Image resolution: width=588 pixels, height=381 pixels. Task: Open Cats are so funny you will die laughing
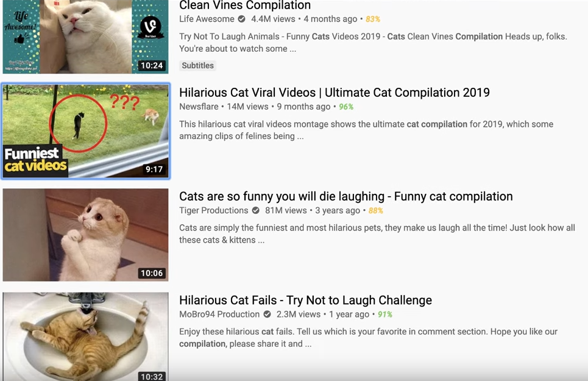pos(345,196)
